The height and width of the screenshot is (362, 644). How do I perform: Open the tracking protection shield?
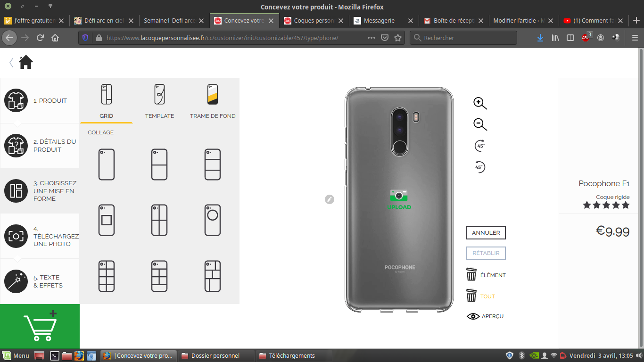(x=85, y=38)
